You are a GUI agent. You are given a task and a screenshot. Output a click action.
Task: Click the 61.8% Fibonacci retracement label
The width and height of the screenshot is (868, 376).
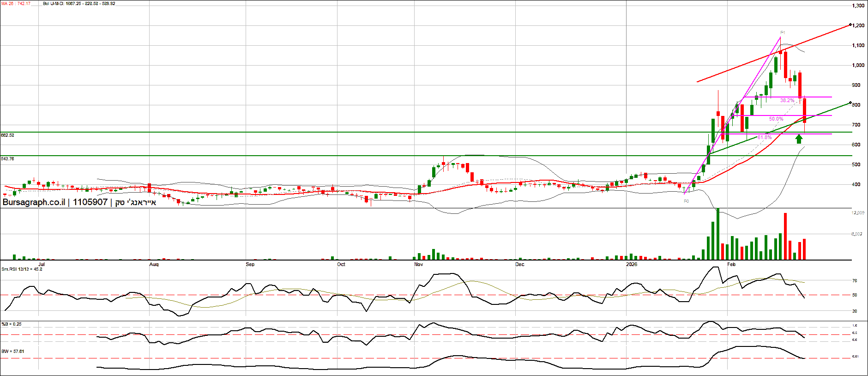tap(765, 138)
